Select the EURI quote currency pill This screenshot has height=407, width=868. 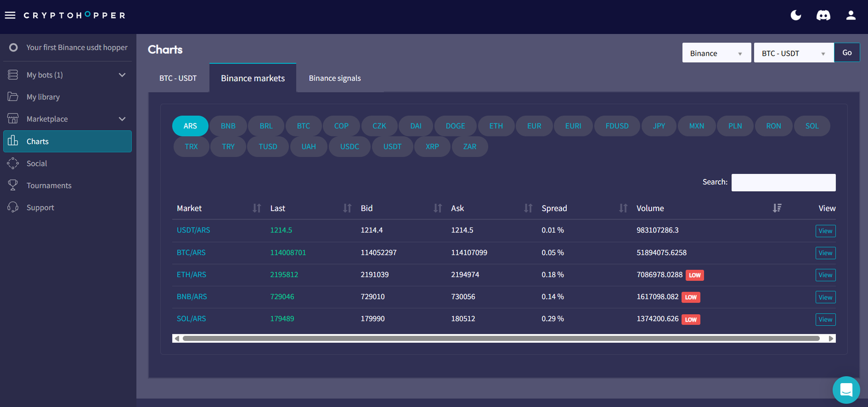tap(573, 126)
